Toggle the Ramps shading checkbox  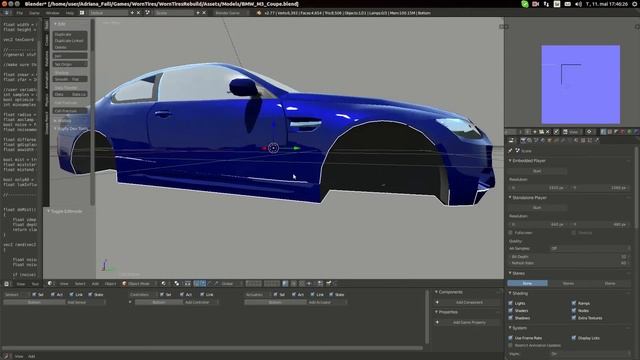point(574,303)
